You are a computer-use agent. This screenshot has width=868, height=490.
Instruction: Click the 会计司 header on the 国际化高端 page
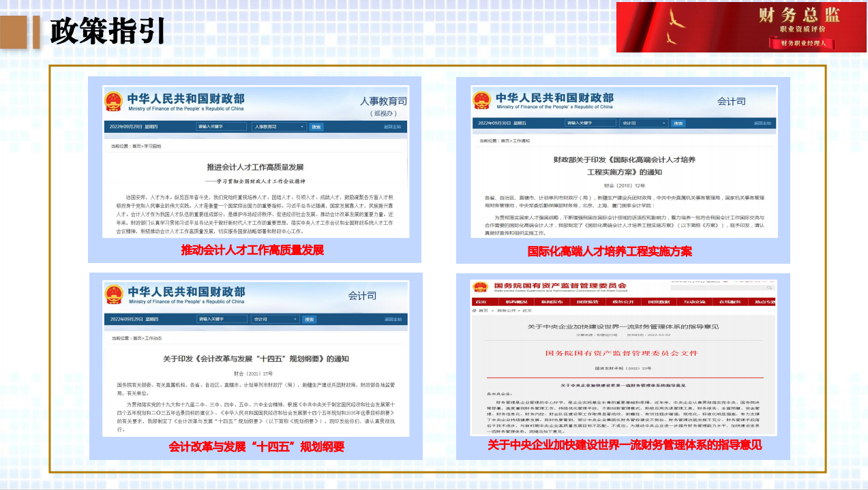click(731, 101)
